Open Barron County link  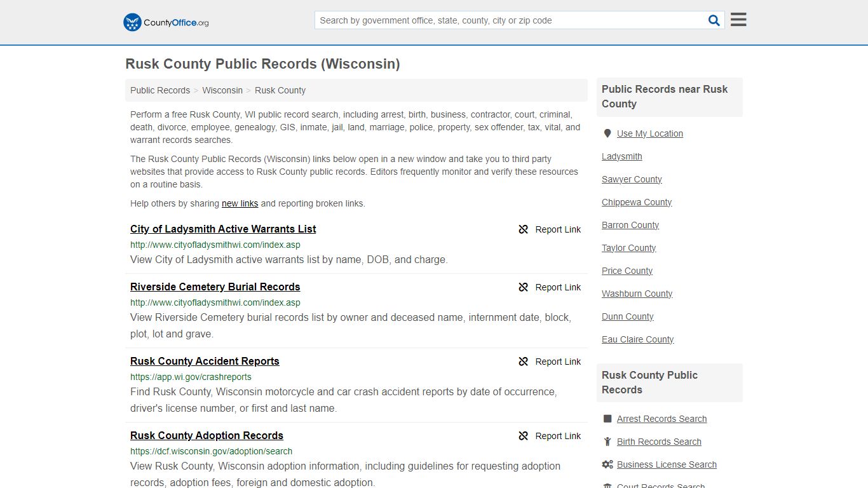pos(630,225)
